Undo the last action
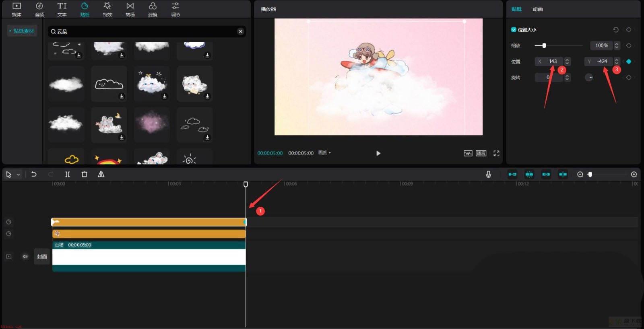The width and height of the screenshot is (644, 329). (34, 174)
